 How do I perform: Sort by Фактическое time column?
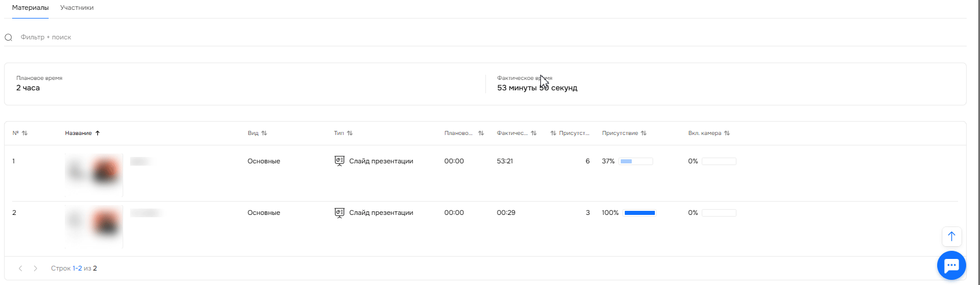tap(533, 133)
